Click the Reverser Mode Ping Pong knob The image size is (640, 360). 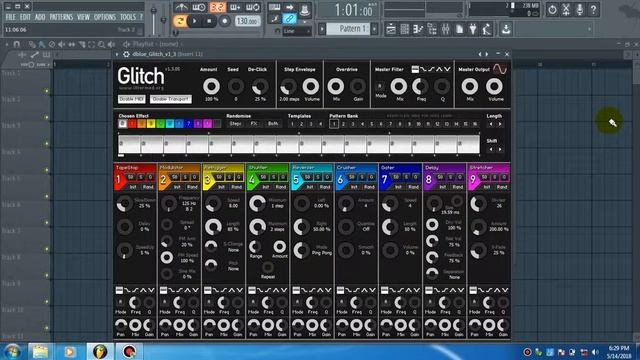pyautogui.click(x=302, y=250)
